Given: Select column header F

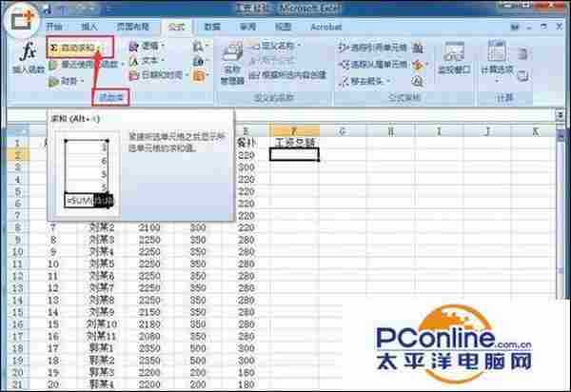Looking at the screenshot, I should coord(294,130).
